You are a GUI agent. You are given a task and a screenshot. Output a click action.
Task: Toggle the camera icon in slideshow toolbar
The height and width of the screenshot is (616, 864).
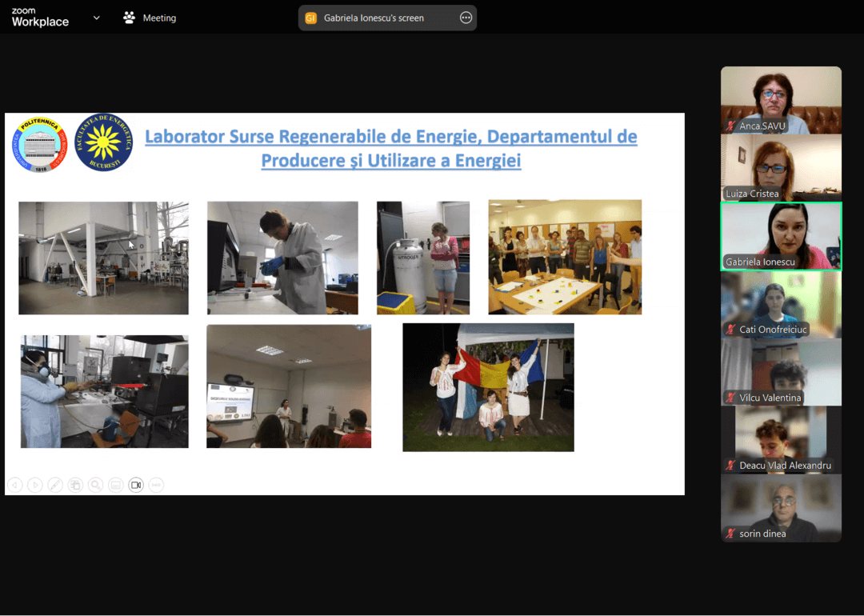(x=136, y=485)
